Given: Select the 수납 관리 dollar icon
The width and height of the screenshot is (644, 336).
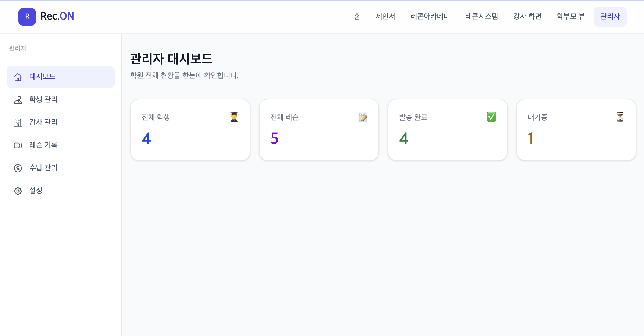Looking at the screenshot, I should coord(18,168).
